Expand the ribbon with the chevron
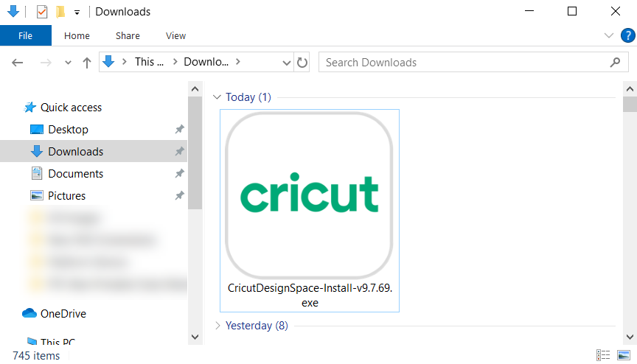Viewport: 637px width, 364px height. (x=608, y=35)
